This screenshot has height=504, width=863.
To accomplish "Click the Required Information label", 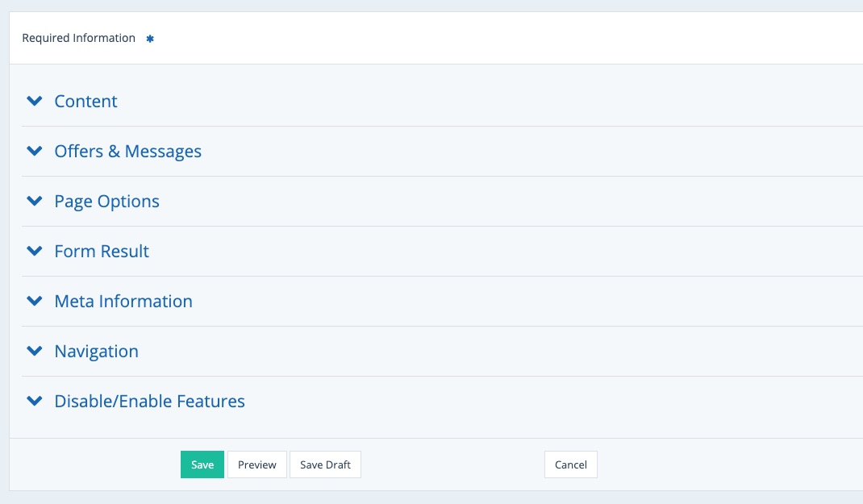I will pyautogui.click(x=78, y=38).
